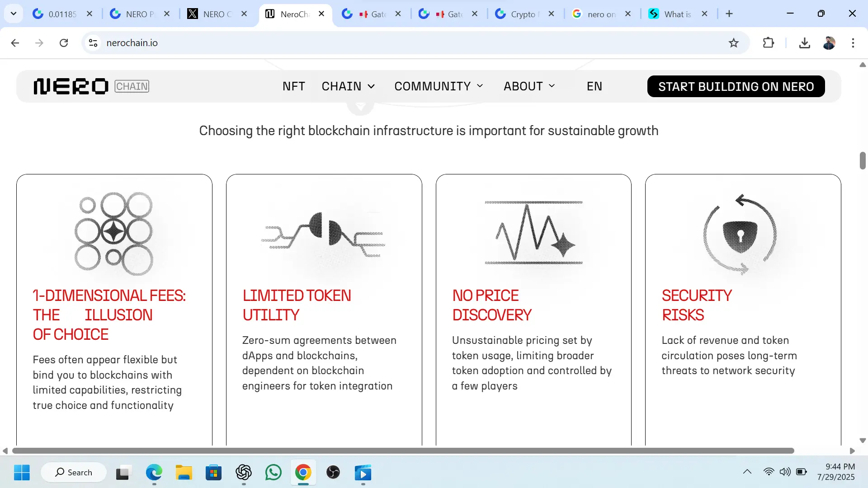Click the NERO Chain logo
The height and width of the screenshot is (488, 868).
click(x=91, y=86)
